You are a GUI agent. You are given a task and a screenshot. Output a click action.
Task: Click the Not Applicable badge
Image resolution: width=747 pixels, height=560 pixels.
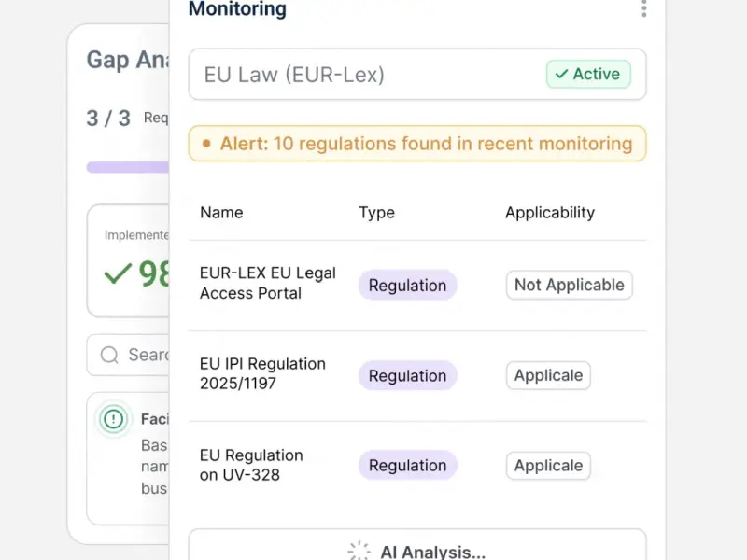[570, 285]
